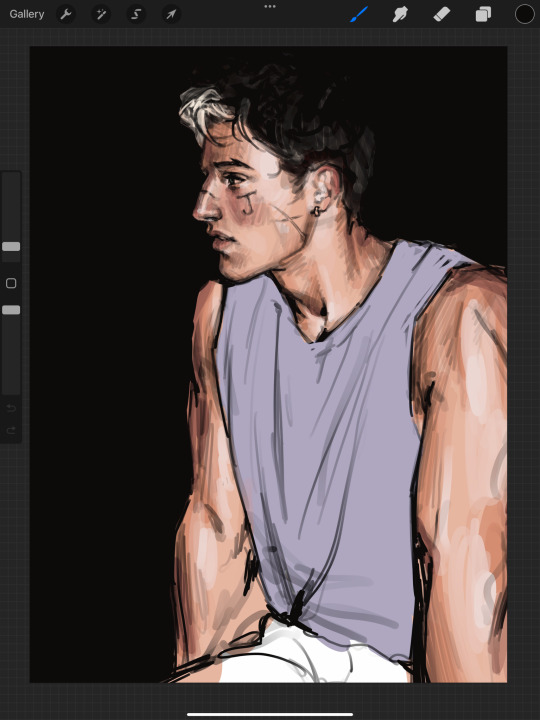Tap the three-dot multitasking menu at top
Image resolution: width=540 pixels, height=720 pixels.
(x=270, y=6)
